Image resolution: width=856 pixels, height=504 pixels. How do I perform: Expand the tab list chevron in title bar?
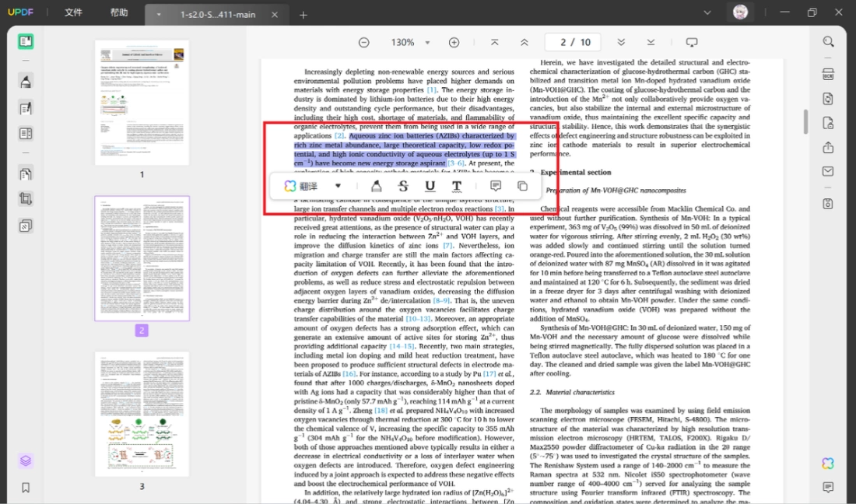point(707,13)
